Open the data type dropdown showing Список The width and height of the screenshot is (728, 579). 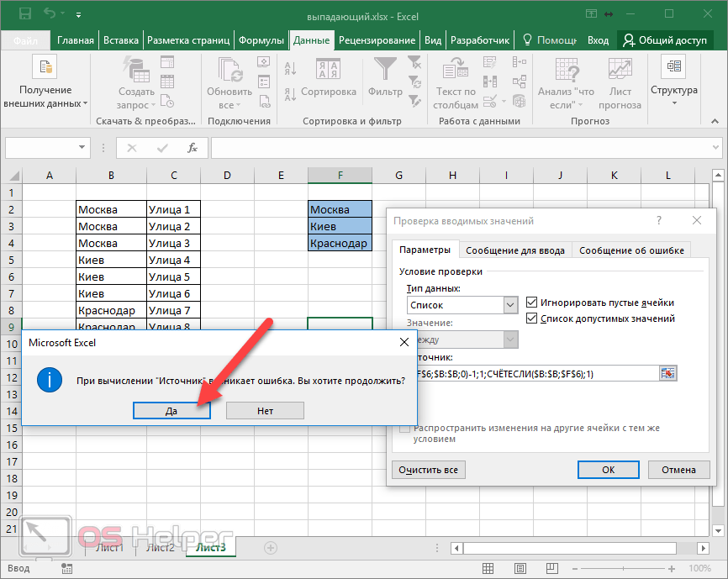coord(509,305)
